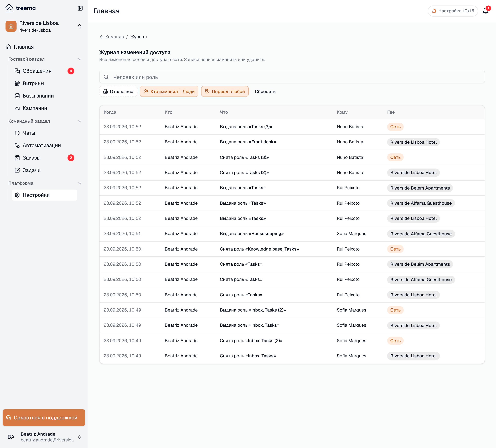Collapse the Гостевой раздел section

pos(79,59)
